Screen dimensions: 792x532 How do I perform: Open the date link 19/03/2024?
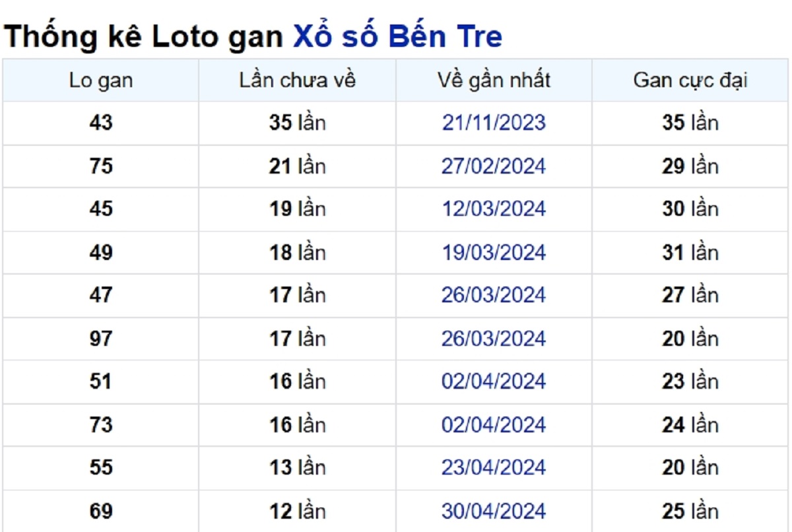tap(494, 252)
